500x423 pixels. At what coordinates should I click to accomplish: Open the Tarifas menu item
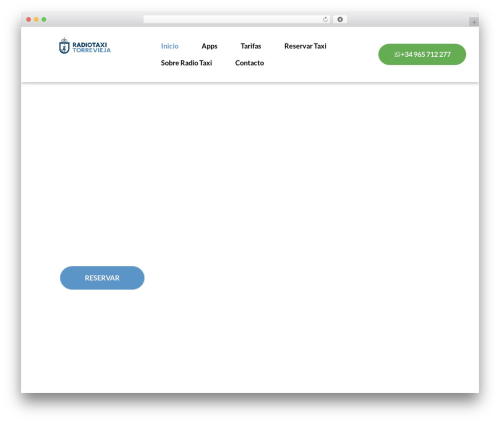click(251, 46)
